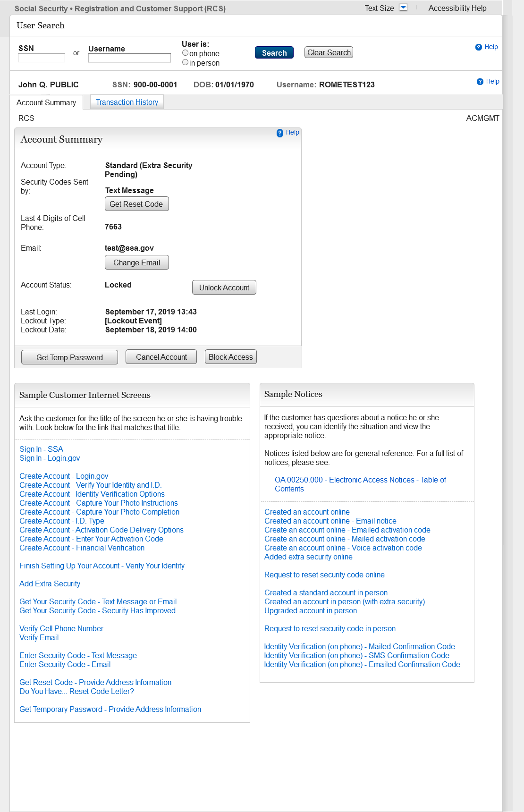
Task: Click the Get Reset Code button
Action: click(x=136, y=204)
